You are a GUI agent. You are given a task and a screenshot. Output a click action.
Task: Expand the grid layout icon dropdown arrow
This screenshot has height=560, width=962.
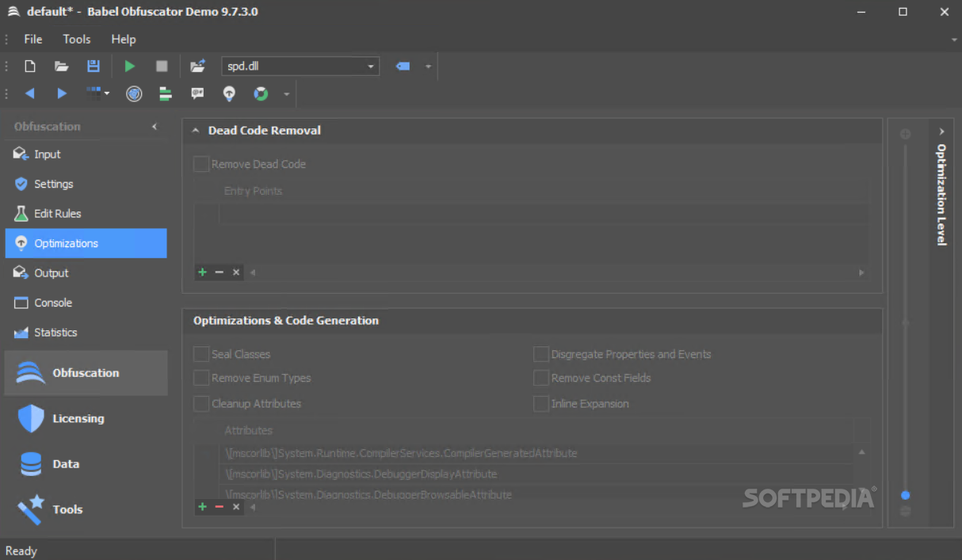(107, 94)
